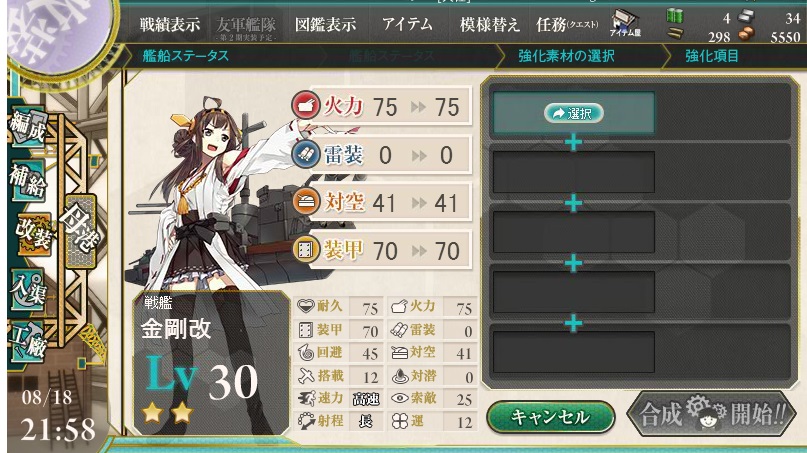This screenshot has width=807, height=453.
Task: Click the キャンセル cancel button
Action: [x=550, y=417]
